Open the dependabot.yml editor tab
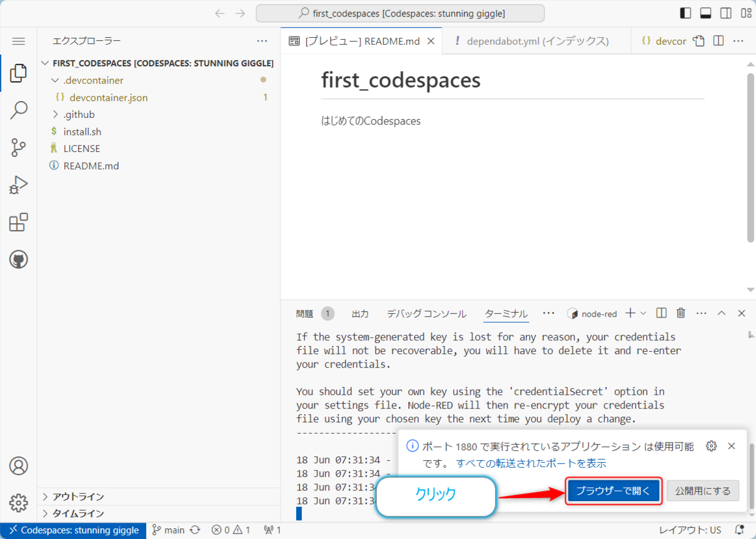The height and width of the screenshot is (539, 756). coord(537,41)
